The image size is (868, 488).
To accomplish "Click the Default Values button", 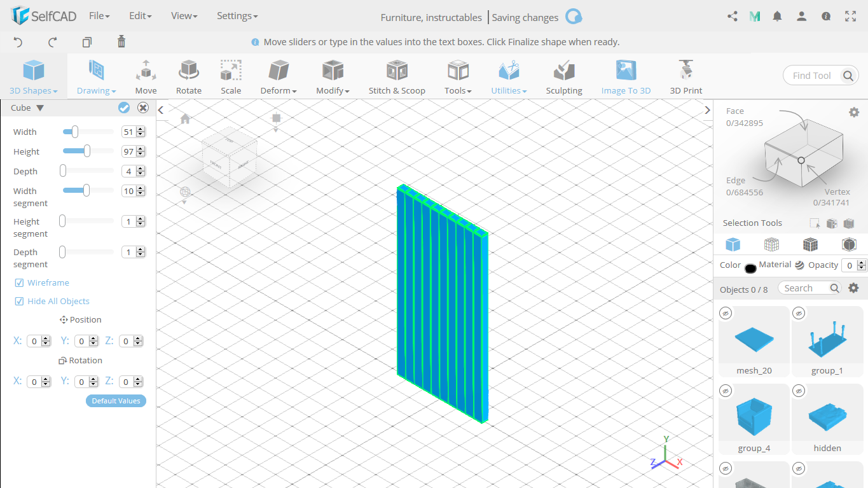I will (x=116, y=401).
